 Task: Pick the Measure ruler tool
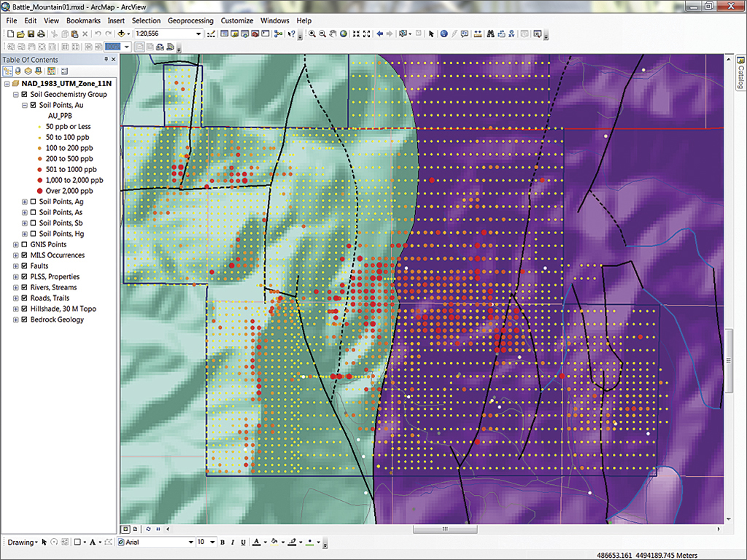[x=476, y=34]
